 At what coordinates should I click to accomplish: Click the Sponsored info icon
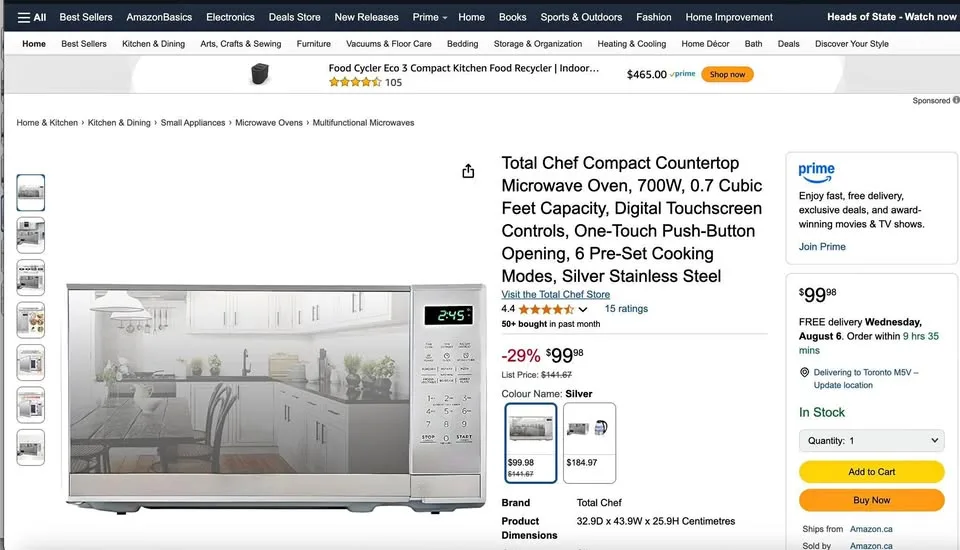tap(956, 100)
